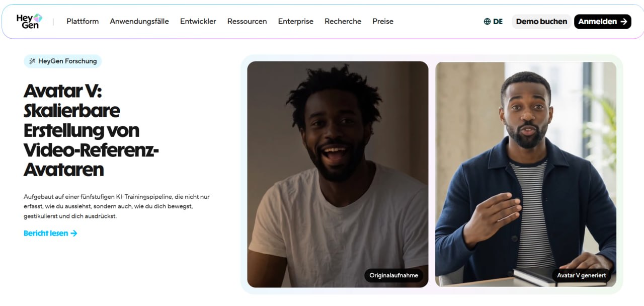The image size is (644, 306).
Task: Click the Originalaufnahme video thumbnail
Action: pos(338,174)
